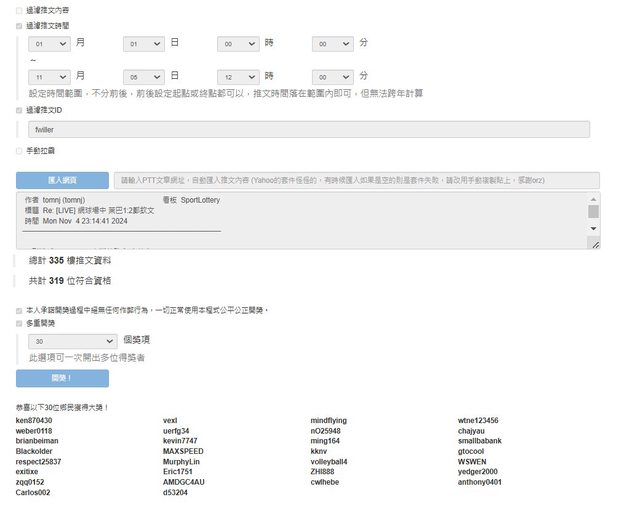Open the start minute dropdown
The image size is (640, 505).
pos(332,45)
